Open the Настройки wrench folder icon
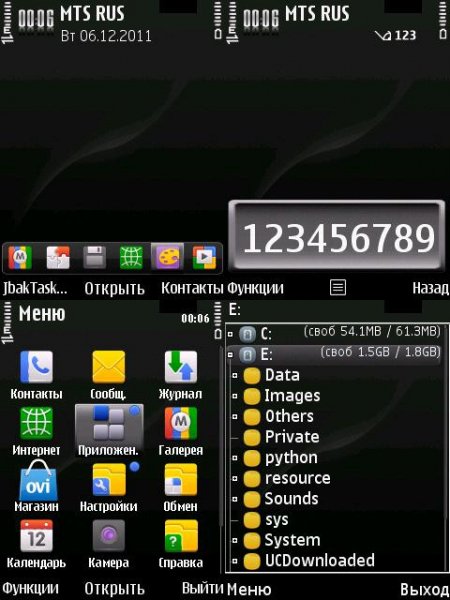Screen dimensions: 450x600 coord(109,479)
